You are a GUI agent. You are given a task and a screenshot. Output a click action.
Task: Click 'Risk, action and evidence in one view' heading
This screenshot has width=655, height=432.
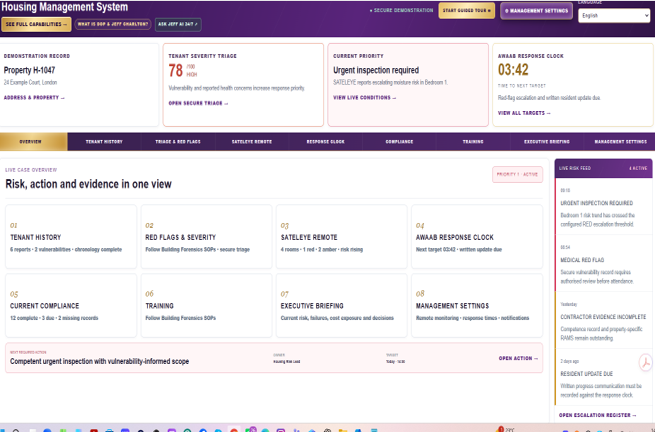(x=88, y=184)
